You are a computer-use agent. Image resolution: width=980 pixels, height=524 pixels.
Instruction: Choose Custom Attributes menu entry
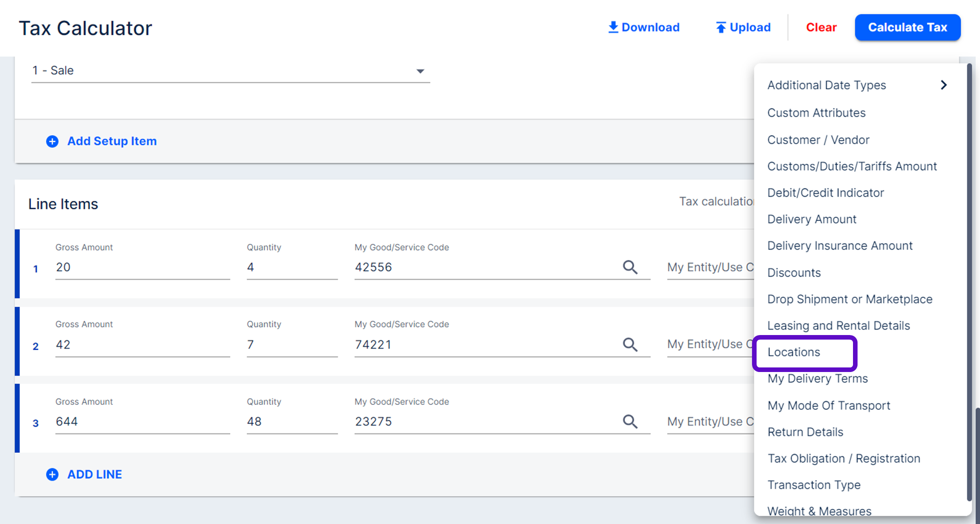click(816, 113)
